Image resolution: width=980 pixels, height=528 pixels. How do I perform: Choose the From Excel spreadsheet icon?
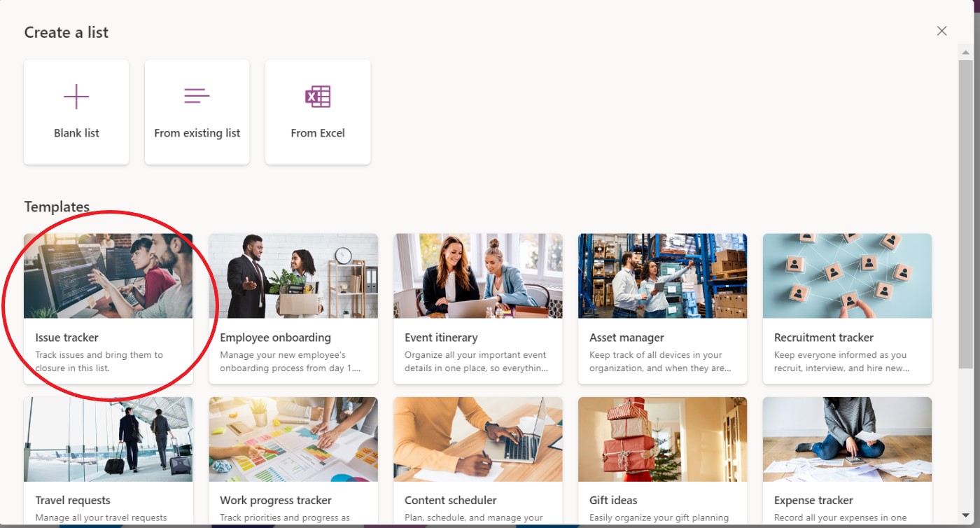[318, 97]
